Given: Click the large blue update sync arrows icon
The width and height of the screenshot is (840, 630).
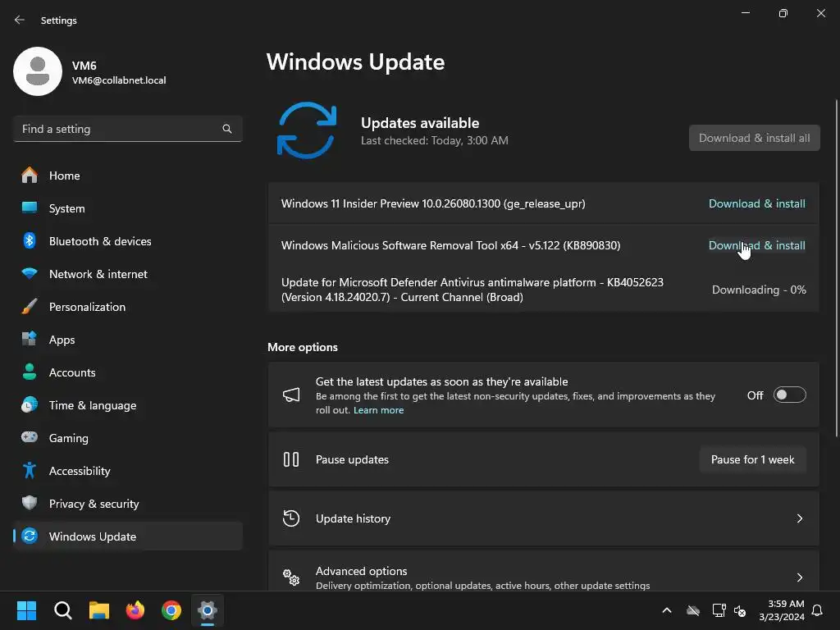Looking at the screenshot, I should point(307,130).
